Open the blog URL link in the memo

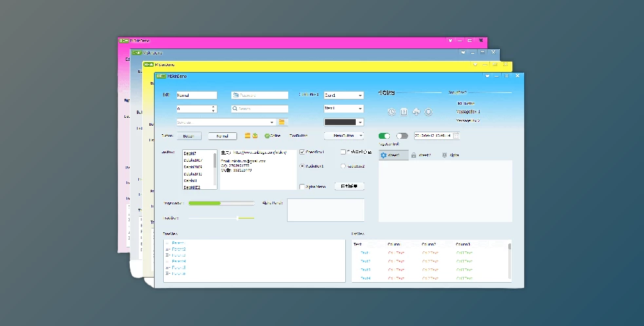click(x=259, y=153)
